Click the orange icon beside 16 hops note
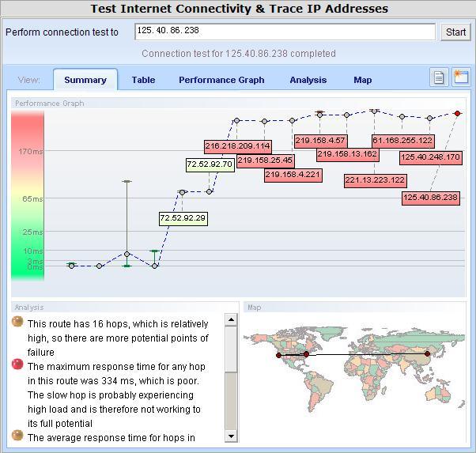This screenshot has width=476, height=453. 17,322
